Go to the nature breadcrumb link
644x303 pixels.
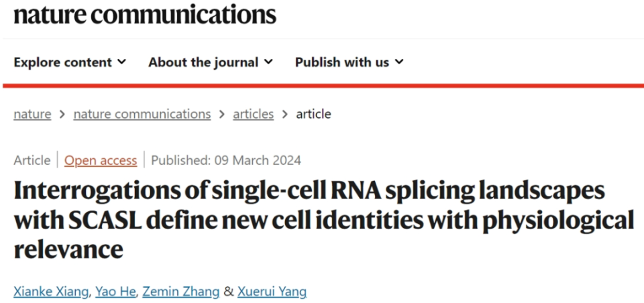coord(32,114)
